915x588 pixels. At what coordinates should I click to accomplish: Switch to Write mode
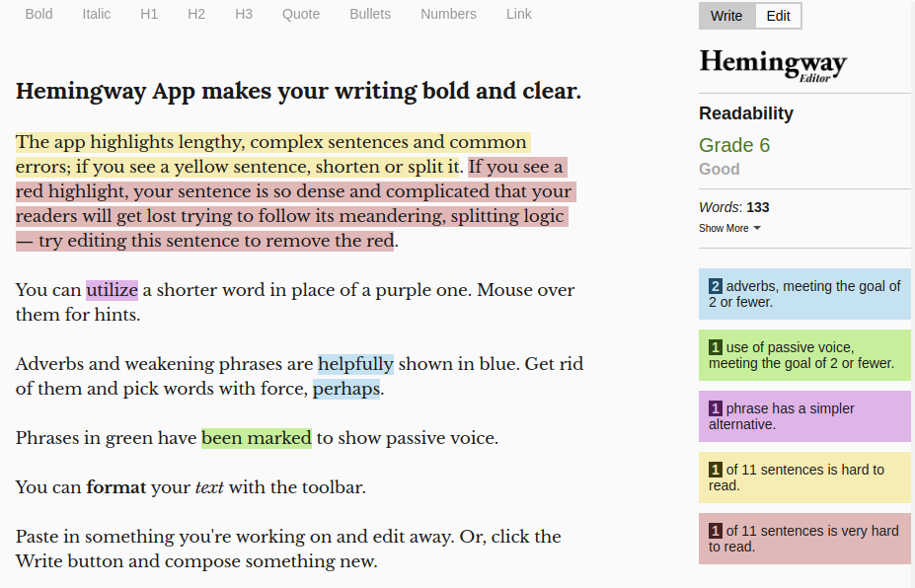[x=726, y=16]
